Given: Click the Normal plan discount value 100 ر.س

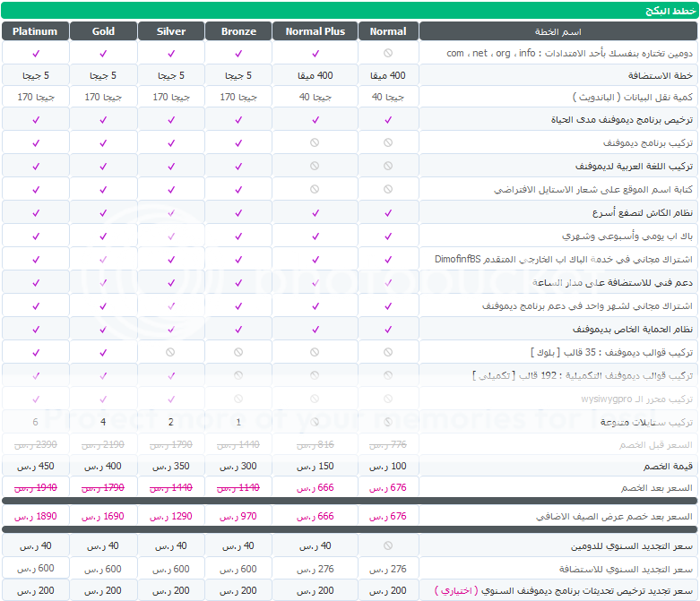Looking at the screenshot, I should pyautogui.click(x=388, y=467).
